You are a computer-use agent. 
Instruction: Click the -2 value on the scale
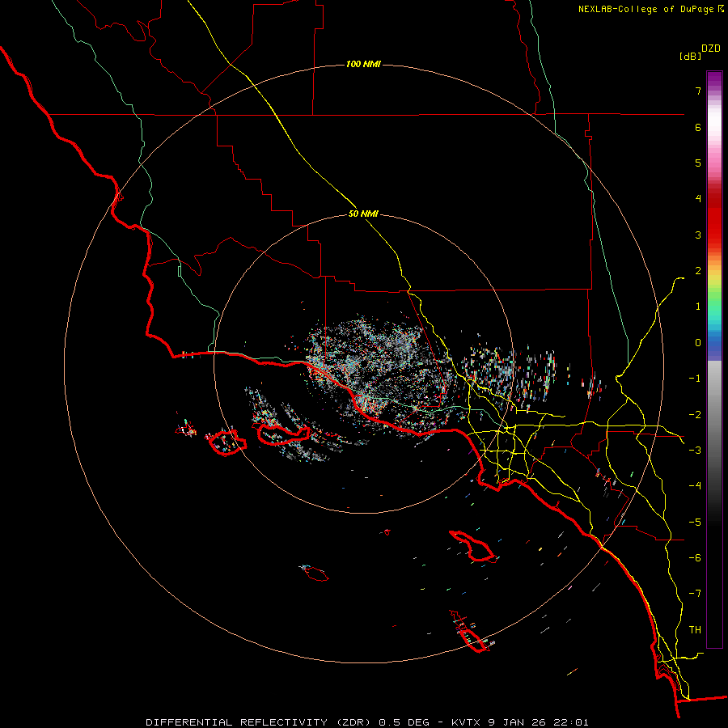(x=695, y=415)
